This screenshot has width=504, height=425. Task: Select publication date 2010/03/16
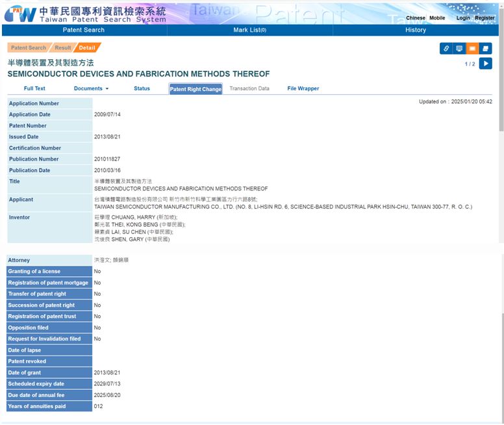107,170
